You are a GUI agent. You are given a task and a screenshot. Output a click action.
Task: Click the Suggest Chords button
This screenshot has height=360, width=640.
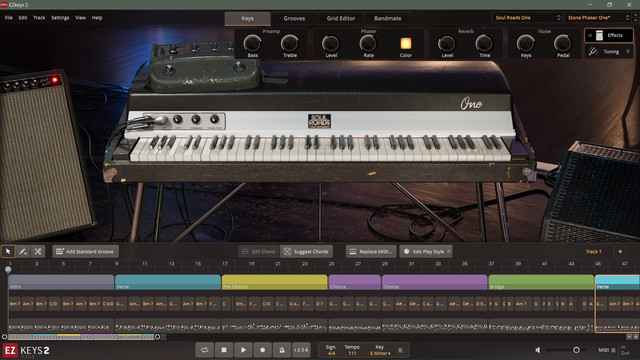307,251
